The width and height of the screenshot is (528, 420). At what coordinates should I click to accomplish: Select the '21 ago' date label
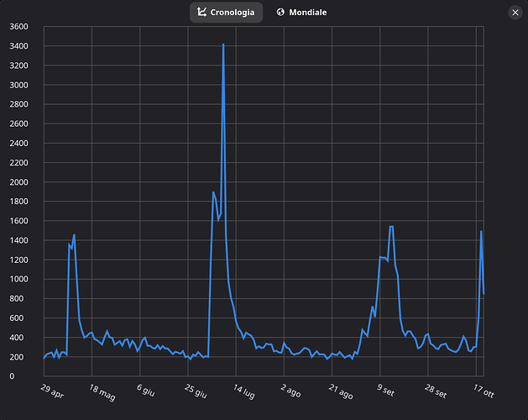point(340,392)
